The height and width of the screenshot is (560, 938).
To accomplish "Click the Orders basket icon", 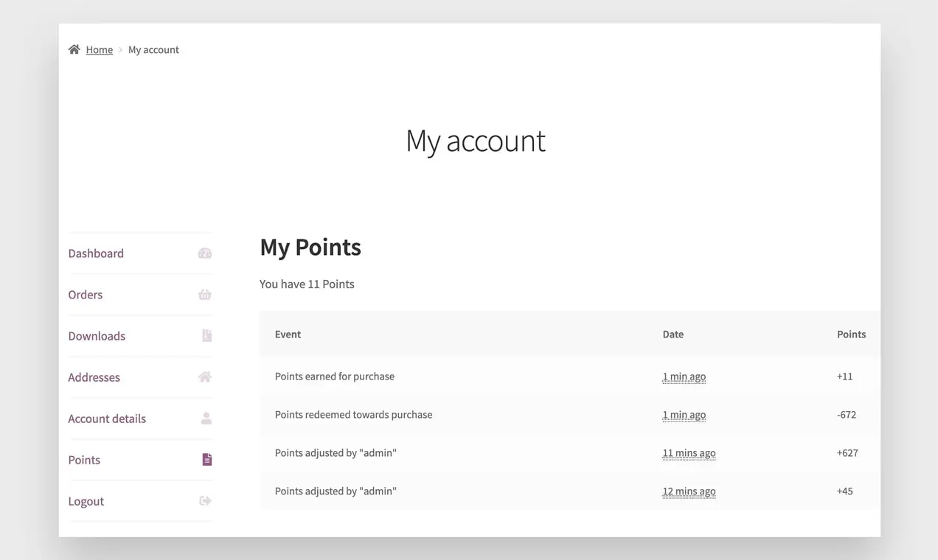I will point(205,295).
